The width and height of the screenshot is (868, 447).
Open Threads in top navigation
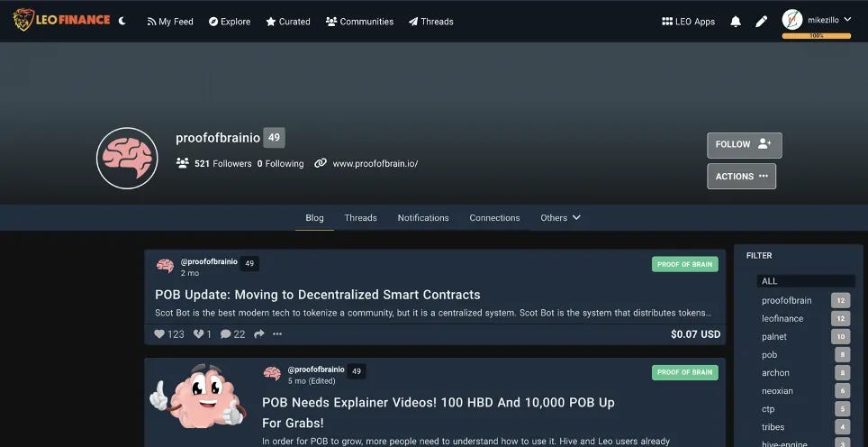430,22
